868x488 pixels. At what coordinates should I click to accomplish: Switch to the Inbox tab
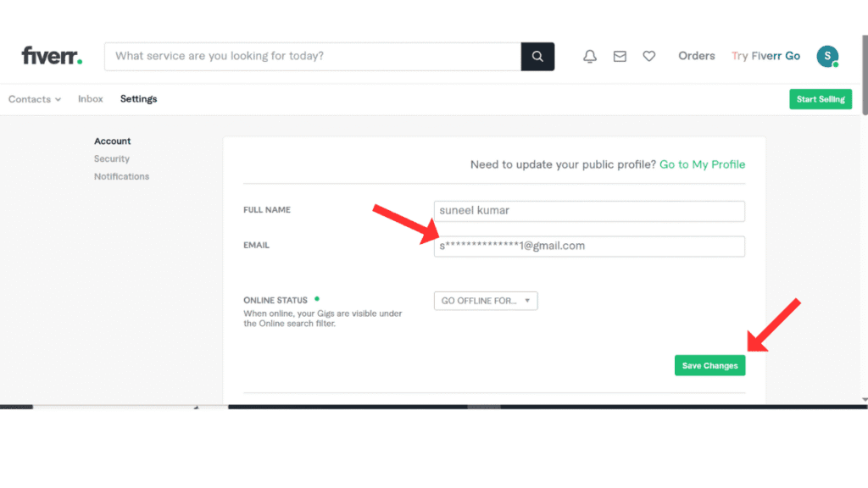click(90, 98)
